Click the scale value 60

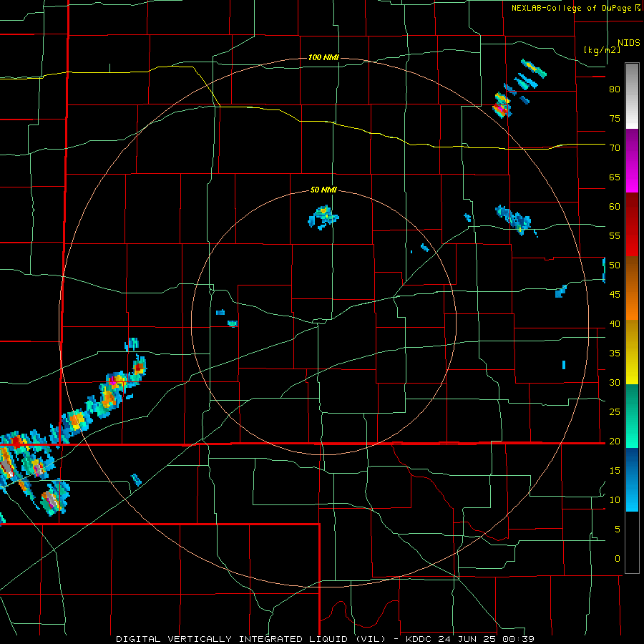tap(615, 207)
